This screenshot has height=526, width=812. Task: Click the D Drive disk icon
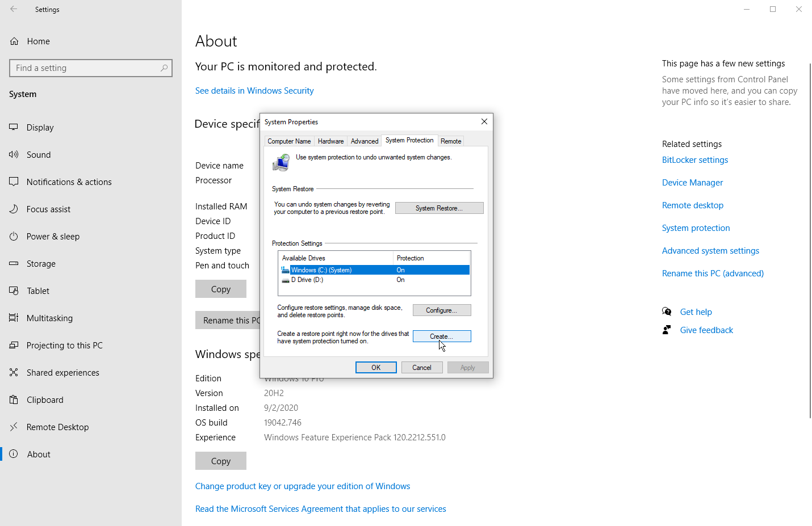(285, 280)
